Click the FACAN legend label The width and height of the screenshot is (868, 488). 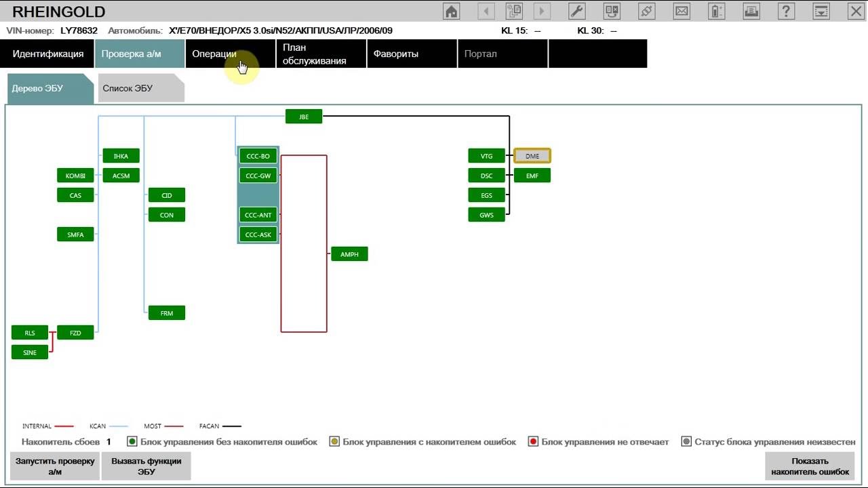(209, 426)
